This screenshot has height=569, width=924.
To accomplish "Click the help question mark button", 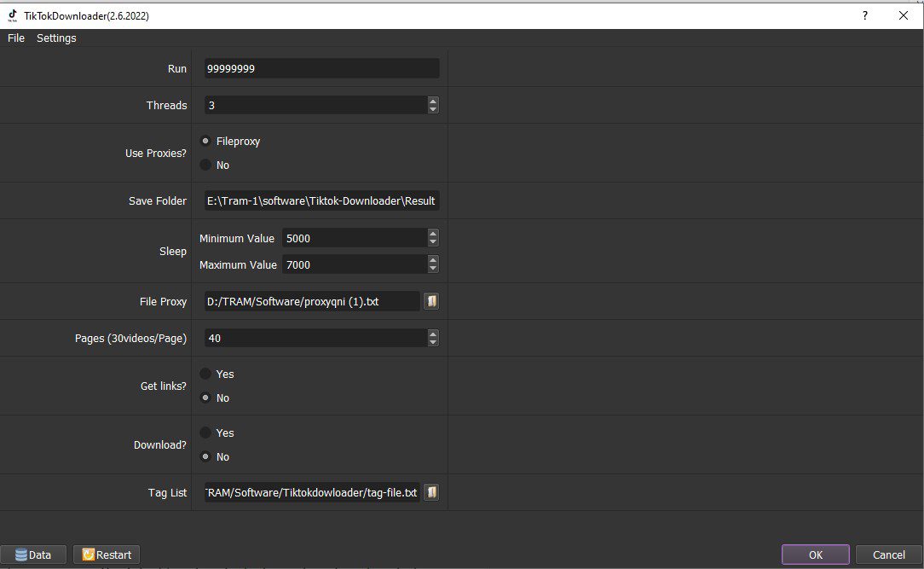I will [x=864, y=15].
